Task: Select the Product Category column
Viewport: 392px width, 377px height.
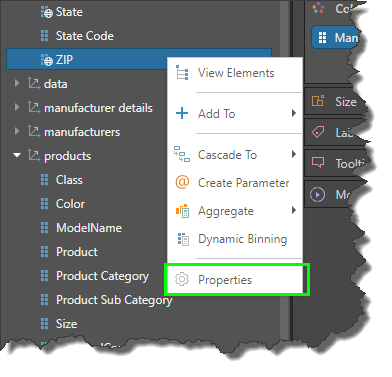Action: (102, 276)
